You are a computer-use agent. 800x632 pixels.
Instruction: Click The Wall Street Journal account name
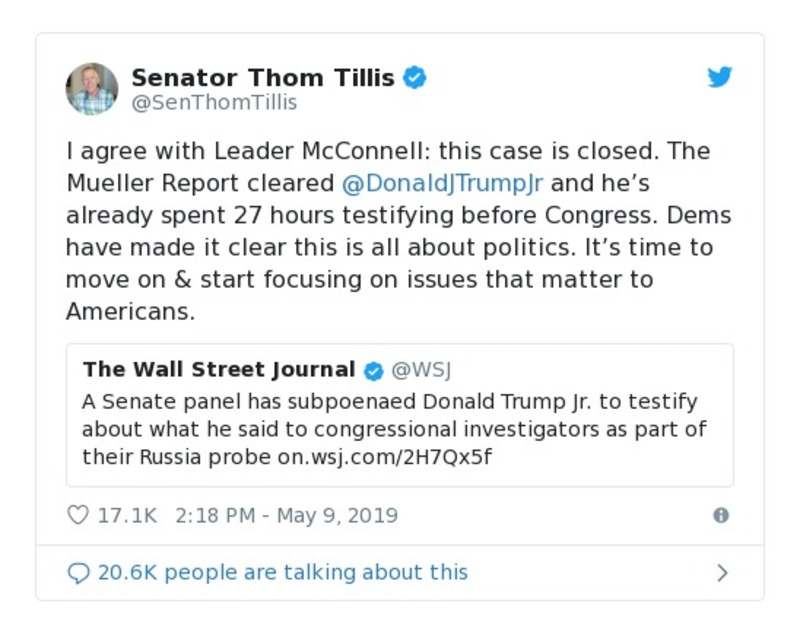(219, 370)
